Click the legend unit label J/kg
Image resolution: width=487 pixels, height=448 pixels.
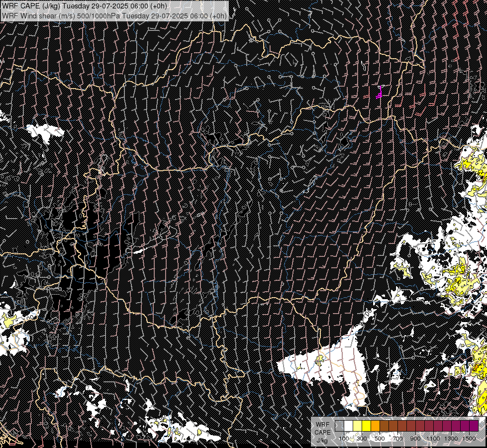[322, 441]
